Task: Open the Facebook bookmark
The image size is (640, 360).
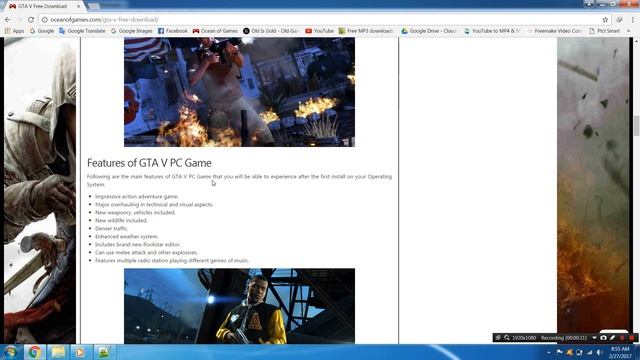Action: pyautogui.click(x=173, y=31)
